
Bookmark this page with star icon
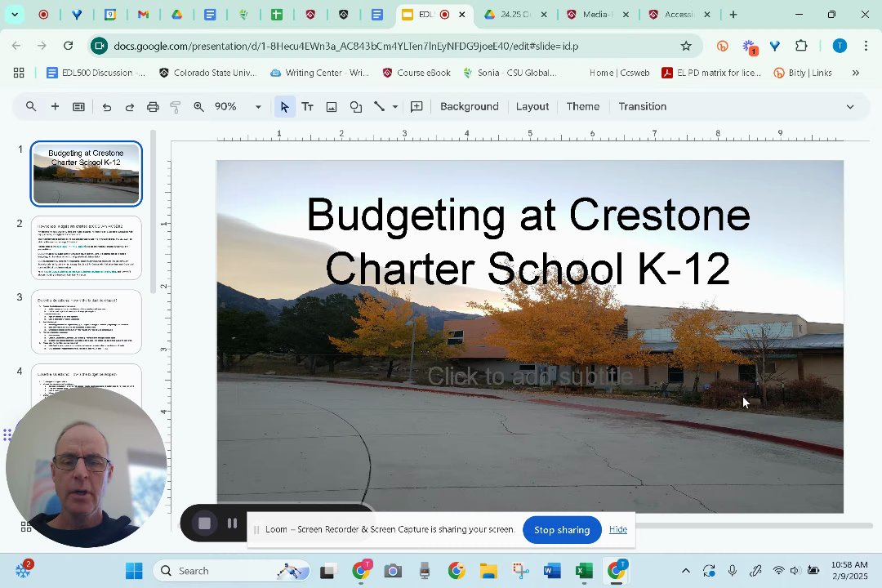(686, 46)
